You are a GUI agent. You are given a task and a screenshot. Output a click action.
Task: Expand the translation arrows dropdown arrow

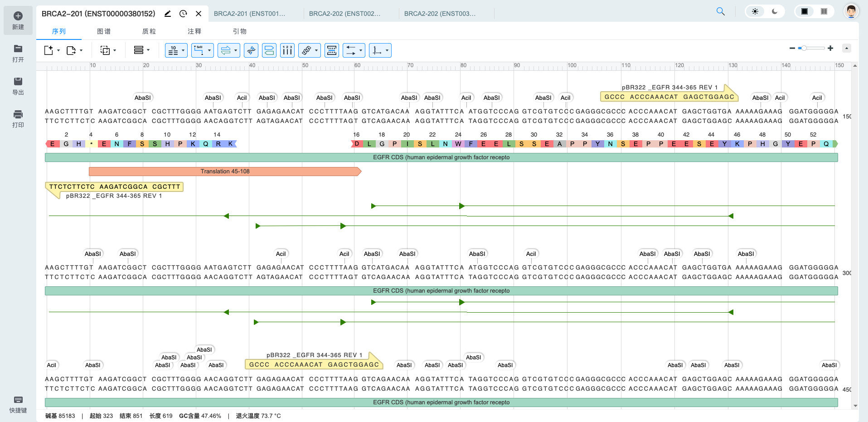[236, 50]
